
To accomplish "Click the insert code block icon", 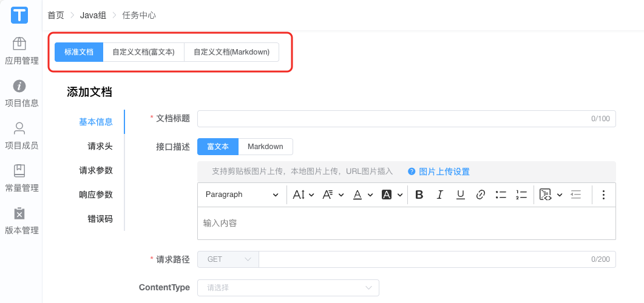I will 546,195.
